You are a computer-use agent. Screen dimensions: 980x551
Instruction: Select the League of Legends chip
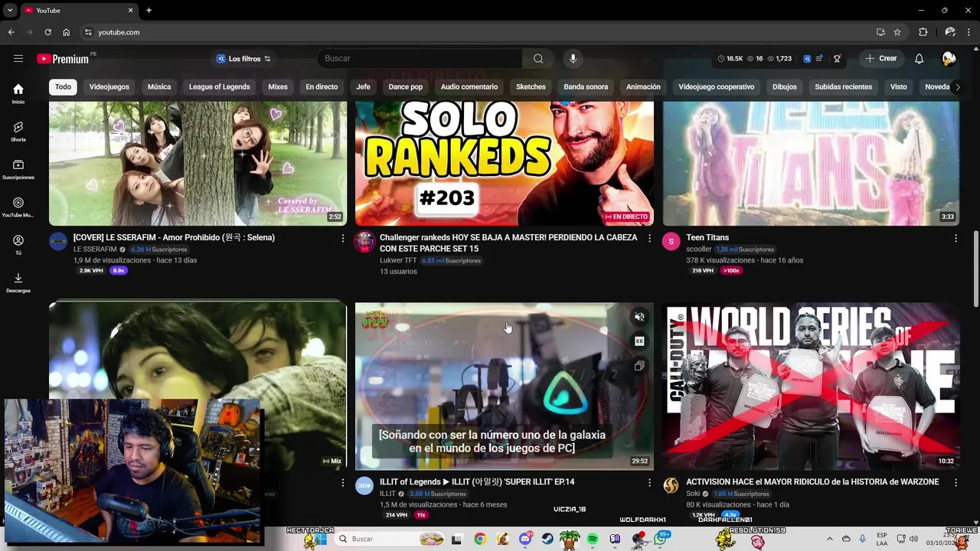(x=220, y=86)
